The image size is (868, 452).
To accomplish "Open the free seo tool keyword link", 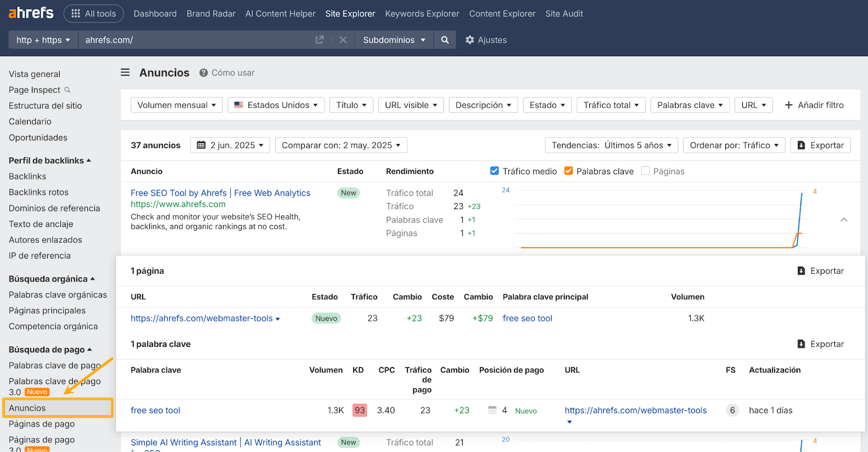I will [155, 410].
